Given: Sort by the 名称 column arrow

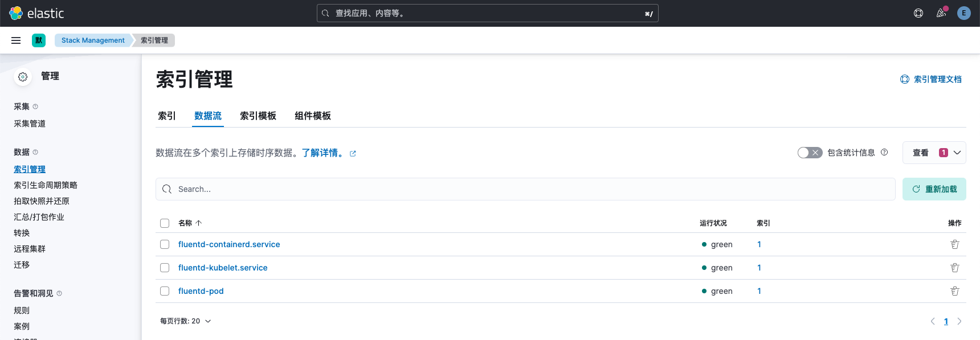Looking at the screenshot, I should click(199, 223).
